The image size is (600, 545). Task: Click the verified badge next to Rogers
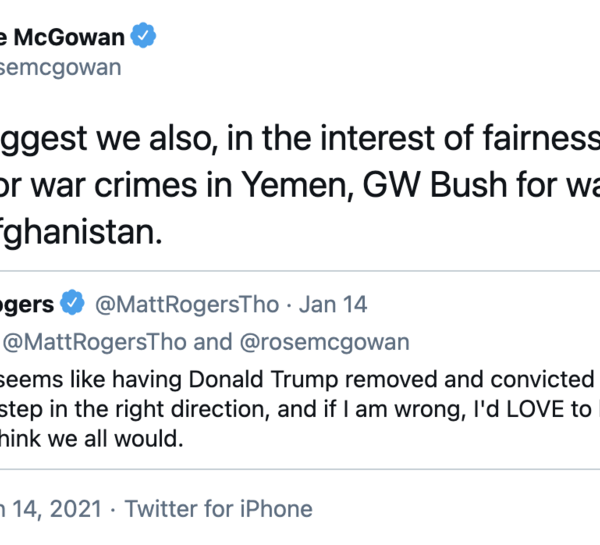73,302
